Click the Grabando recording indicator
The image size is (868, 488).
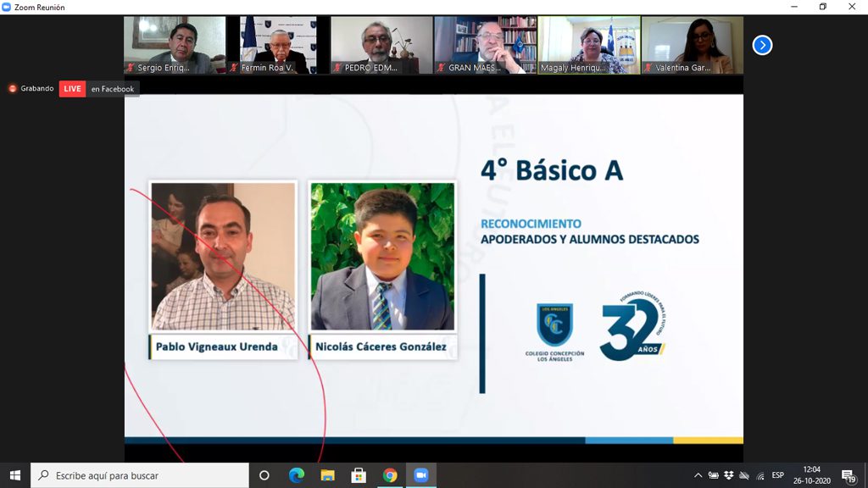coord(31,89)
